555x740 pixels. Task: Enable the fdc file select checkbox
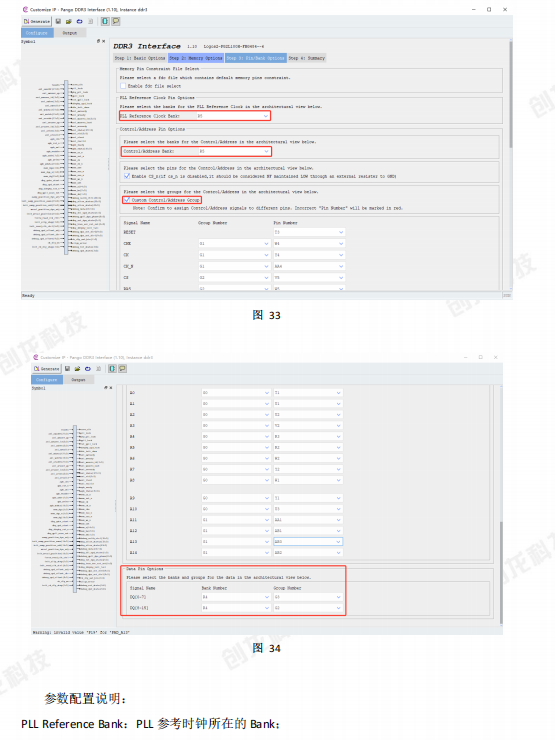tap(123, 86)
